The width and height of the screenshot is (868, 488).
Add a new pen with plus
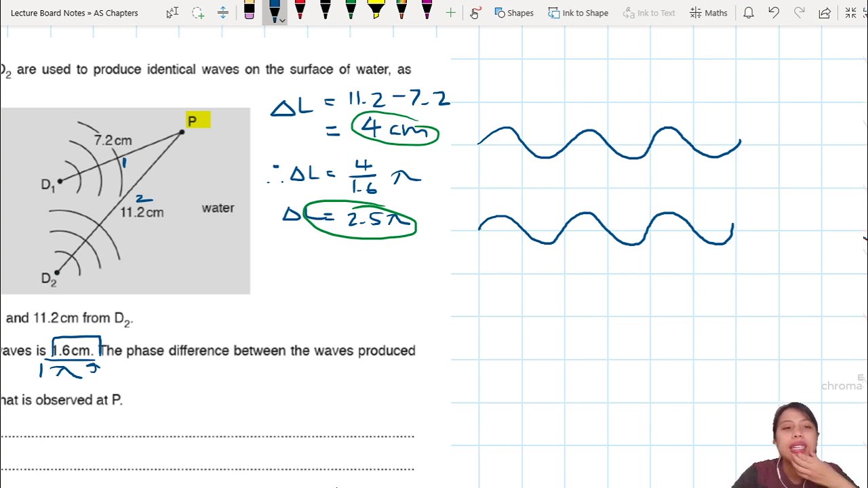pos(450,12)
